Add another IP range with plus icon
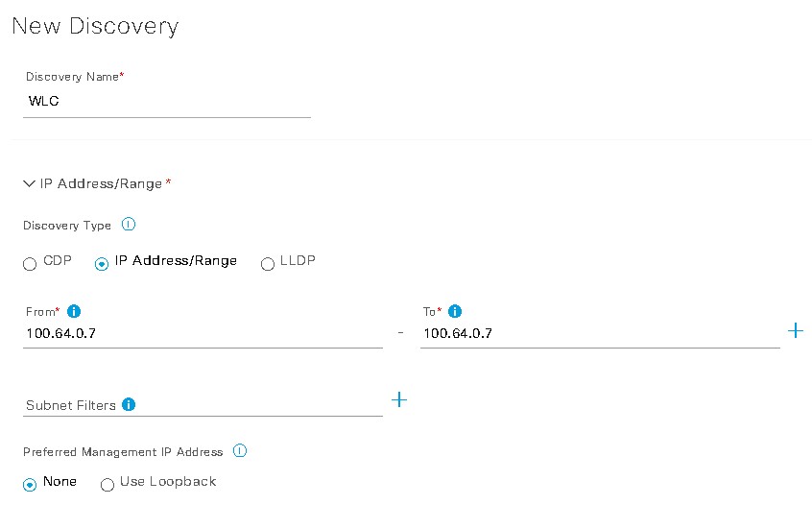Viewport: 812px width, 505px height. (x=795, y=330)
